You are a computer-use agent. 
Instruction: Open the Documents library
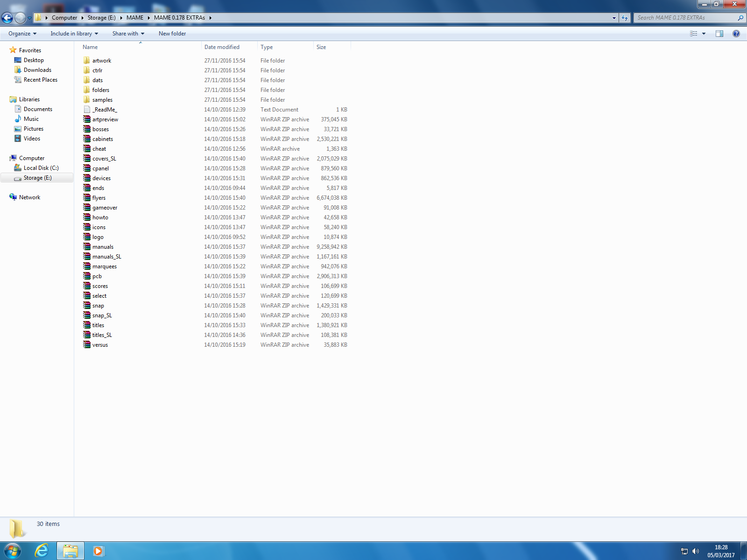pyautogui.click(x=38, y=109)
